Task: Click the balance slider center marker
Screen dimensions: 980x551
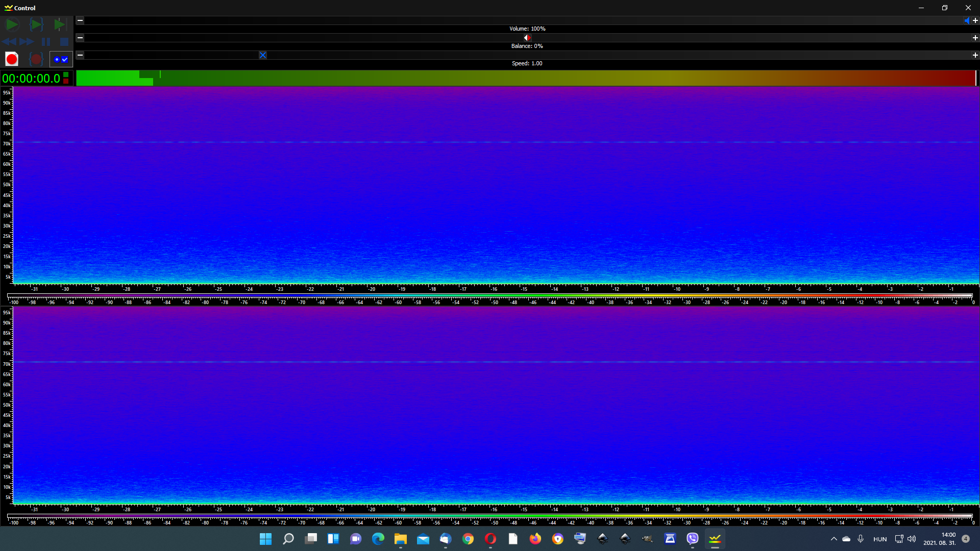Action: pyautogui.click(x=527, y=38)
